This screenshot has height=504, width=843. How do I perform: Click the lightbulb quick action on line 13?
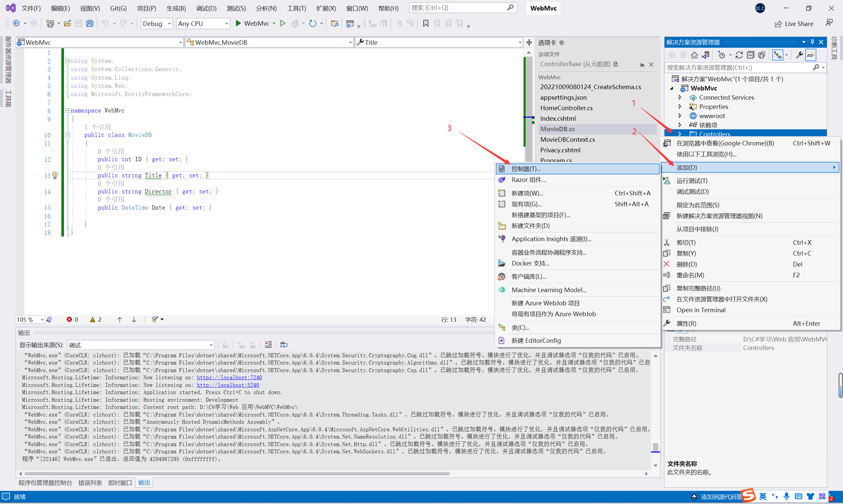pos(55,175)
